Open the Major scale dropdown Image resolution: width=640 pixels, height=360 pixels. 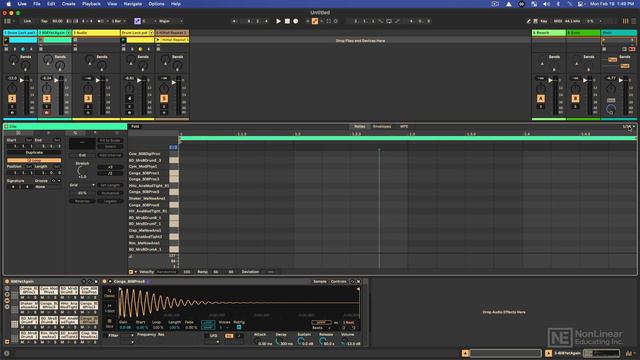pyautogui.click(x=171, y=21)
